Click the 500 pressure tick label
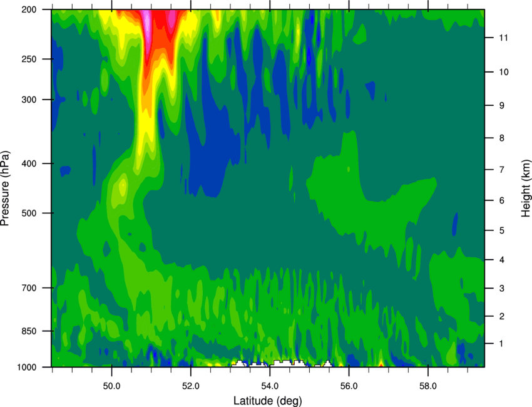 click(29, 213)
